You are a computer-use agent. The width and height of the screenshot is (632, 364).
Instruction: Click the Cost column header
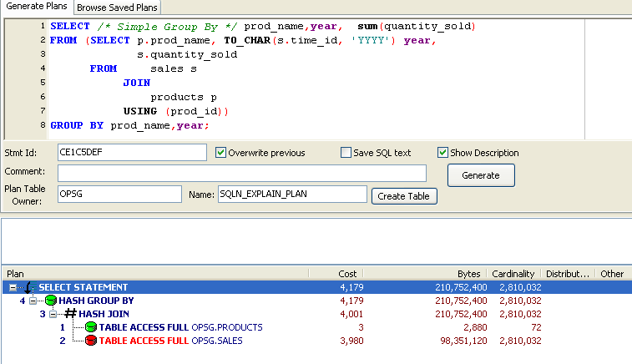click(x=336, y=274)
